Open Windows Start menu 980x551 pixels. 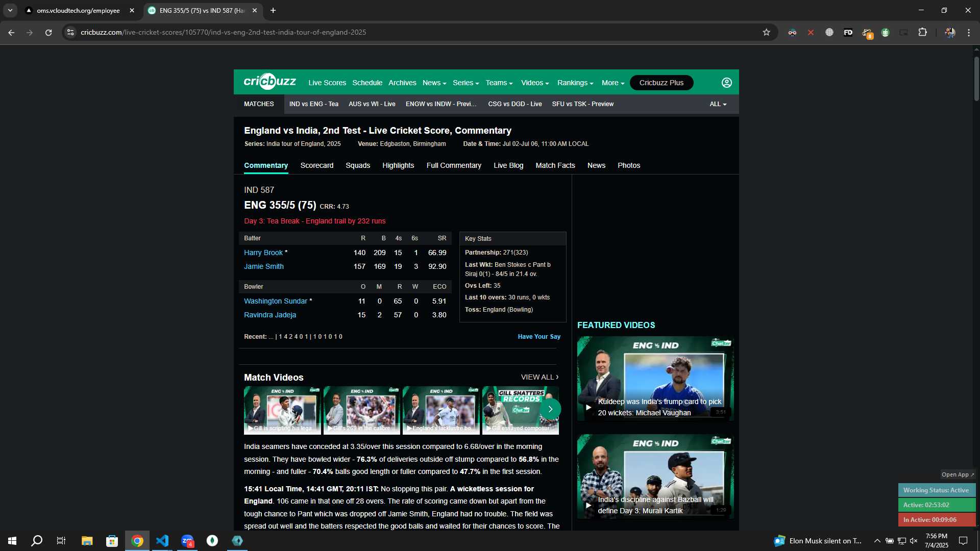click(12, 541)
